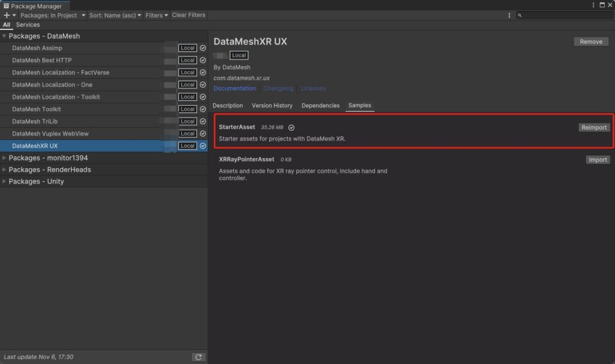Click the package search field
Image resolution: width=615 pixels, height=364 pixels.
coord(565,15)
